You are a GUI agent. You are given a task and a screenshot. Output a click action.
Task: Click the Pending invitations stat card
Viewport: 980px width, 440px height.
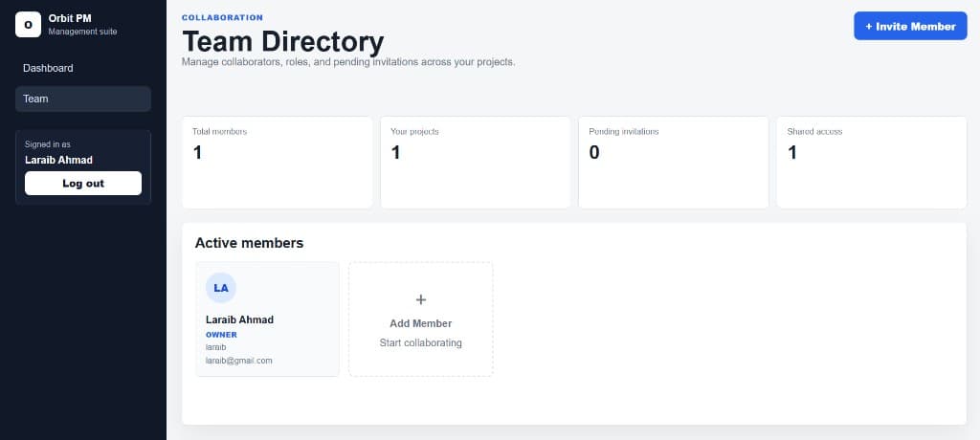[674, 163]
